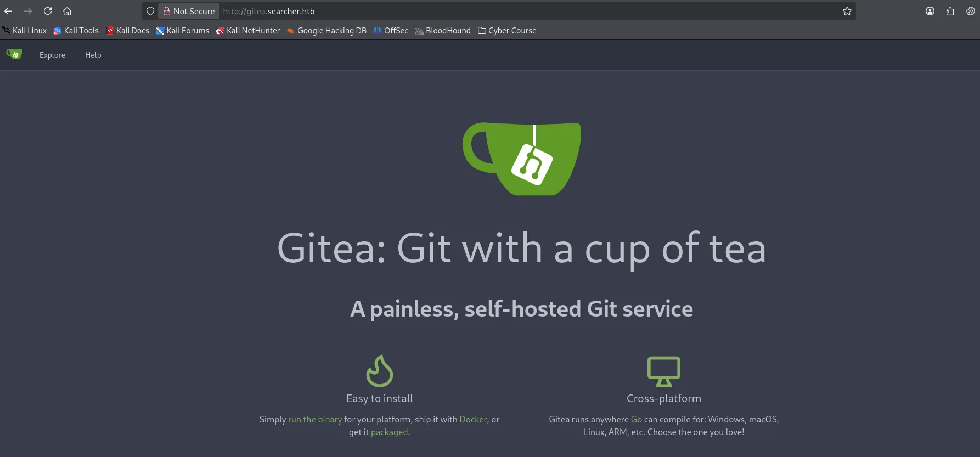This screenshot has width=980, height=457.
Task: Click 'A painless, self-hosted Git service' subtitle
Action: 522,309
